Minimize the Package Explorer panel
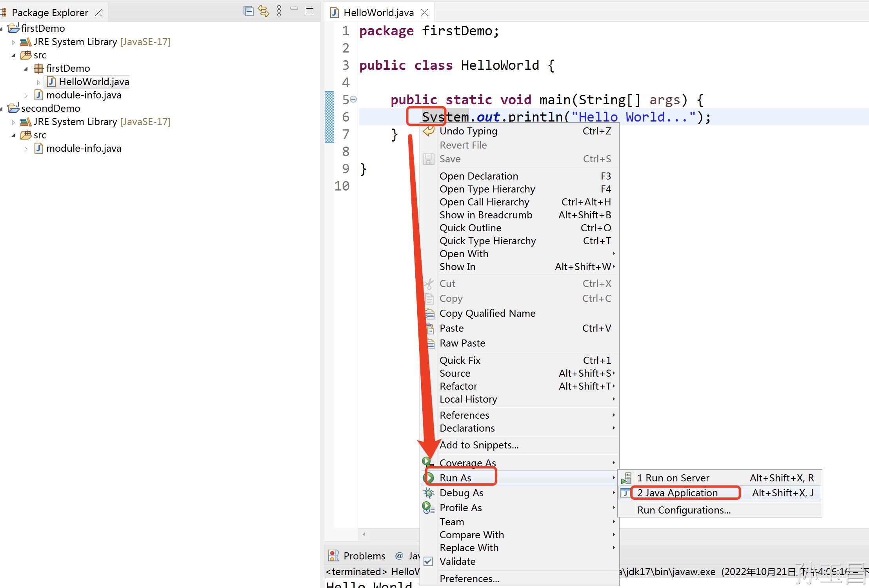 pyautogui.click(x=295, y=9)
